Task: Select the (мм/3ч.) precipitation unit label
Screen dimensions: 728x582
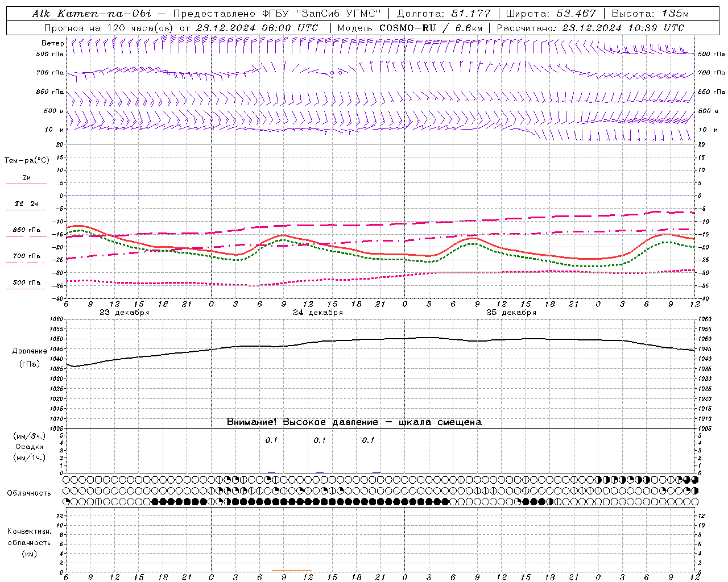Action: point(30,436)
